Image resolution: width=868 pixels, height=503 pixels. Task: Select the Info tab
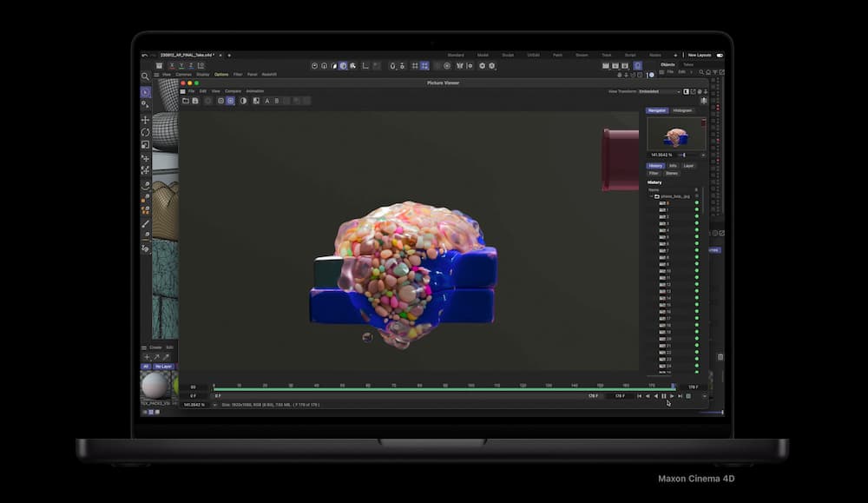point(674,166)
